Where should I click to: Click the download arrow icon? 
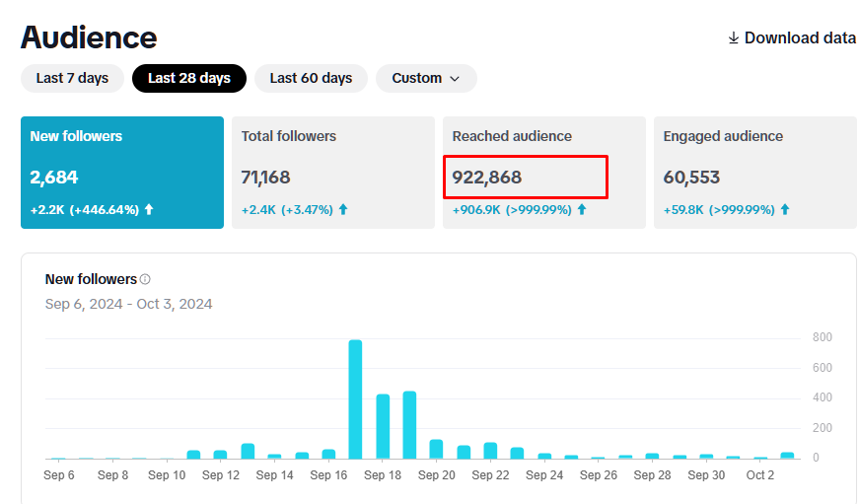(734, 38)
